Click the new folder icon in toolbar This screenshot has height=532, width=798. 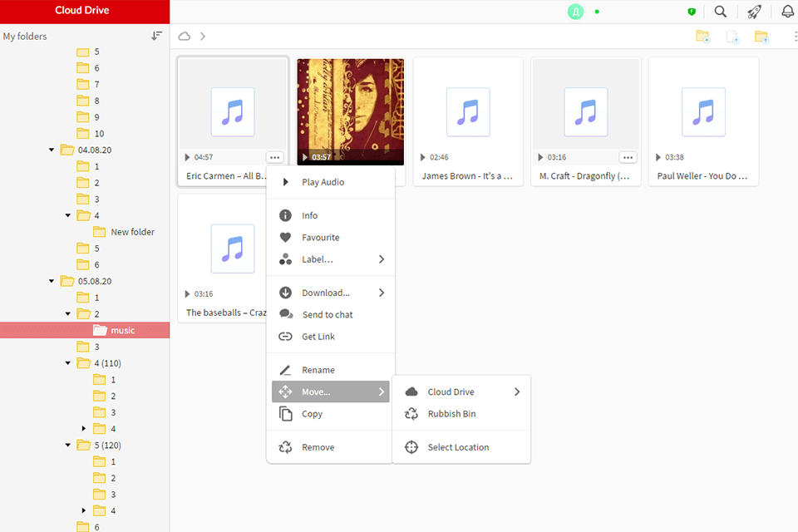tap(702, 37)
